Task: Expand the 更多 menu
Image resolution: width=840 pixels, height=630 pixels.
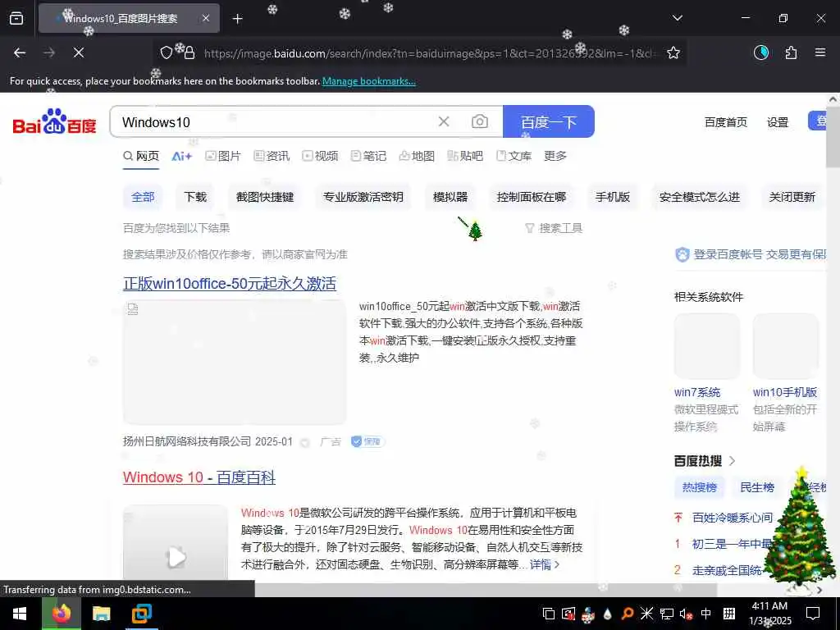Action: point(555,156)
